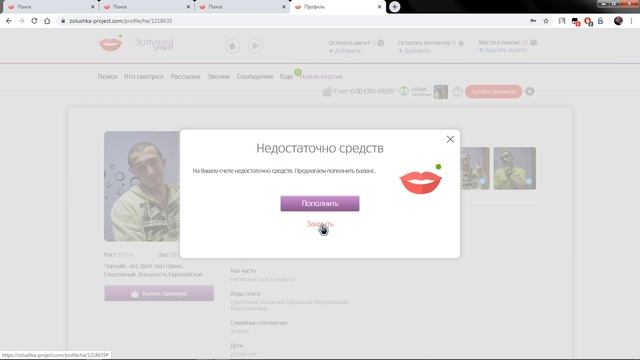Open Поиск in the site navigation
640x360 pixels.
click(107, 76)
